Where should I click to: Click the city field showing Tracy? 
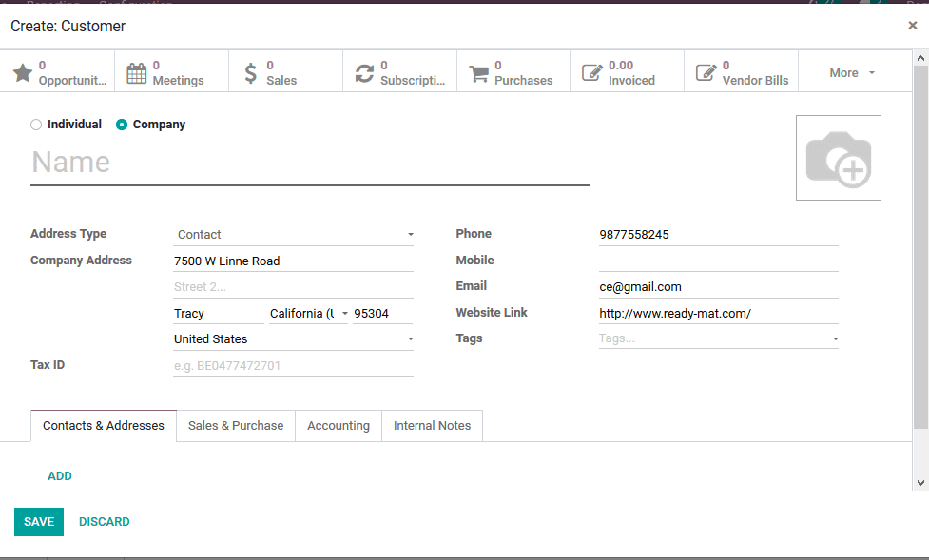(219, 314)
